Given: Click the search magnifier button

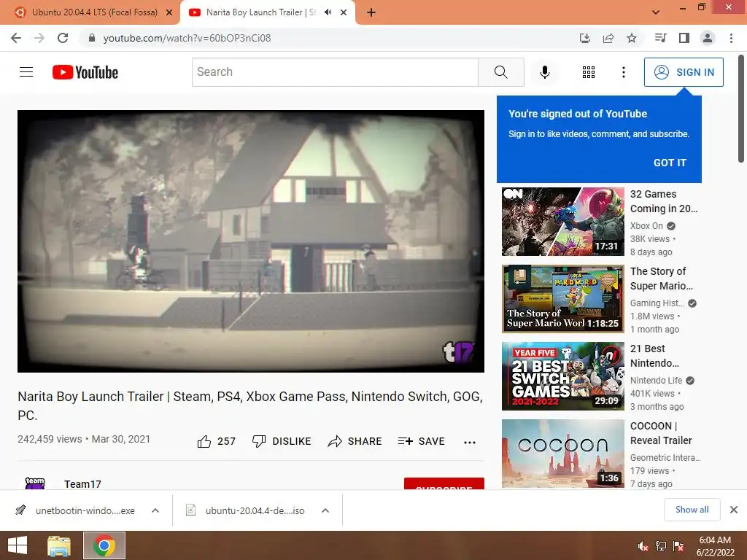Looking at the screenshot, I should pyautogui.click(x=500, y=72).
